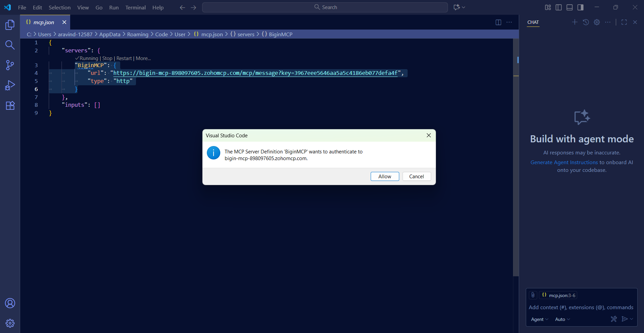Viewport: 644px width, 333px height.
Task: Close the authentication dialog with X
Action: 429,135
